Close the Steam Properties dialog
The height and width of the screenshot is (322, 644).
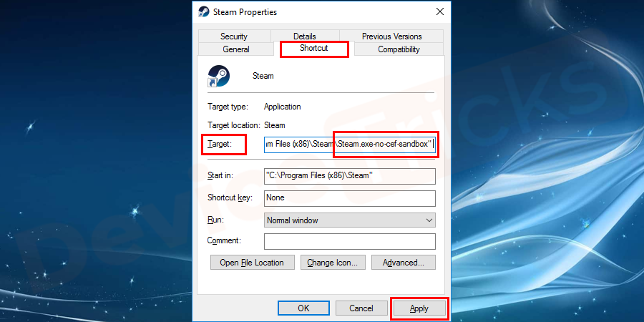[x=440, y=12]
